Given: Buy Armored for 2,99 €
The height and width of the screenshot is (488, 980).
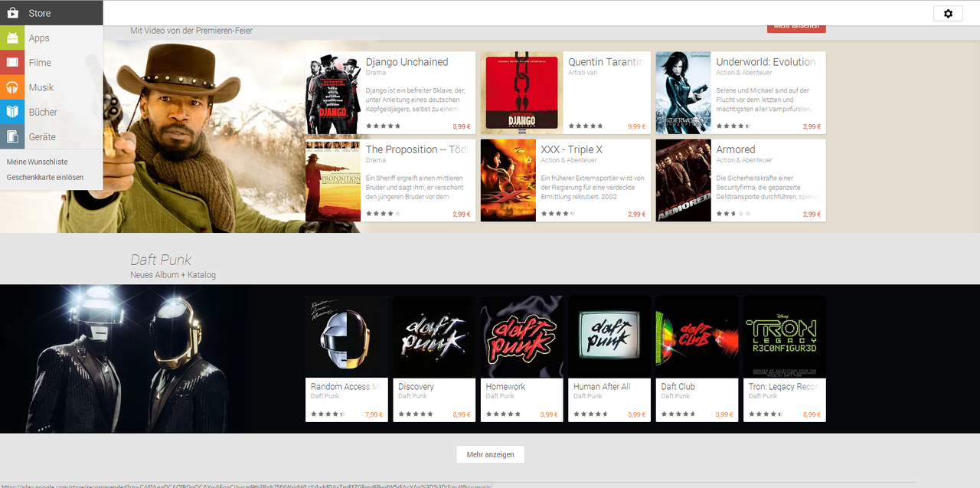Looking at the screenshot, I should (x=812, y=214).
